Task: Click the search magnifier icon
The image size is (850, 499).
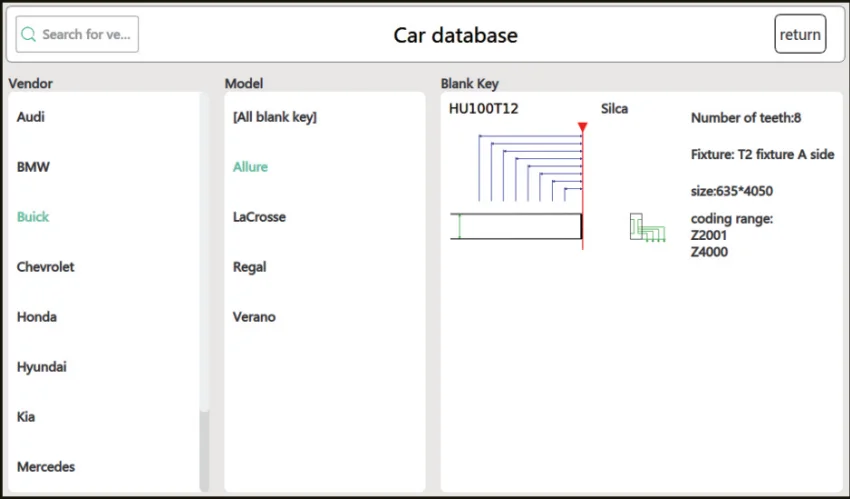Action: click(28, 35)
